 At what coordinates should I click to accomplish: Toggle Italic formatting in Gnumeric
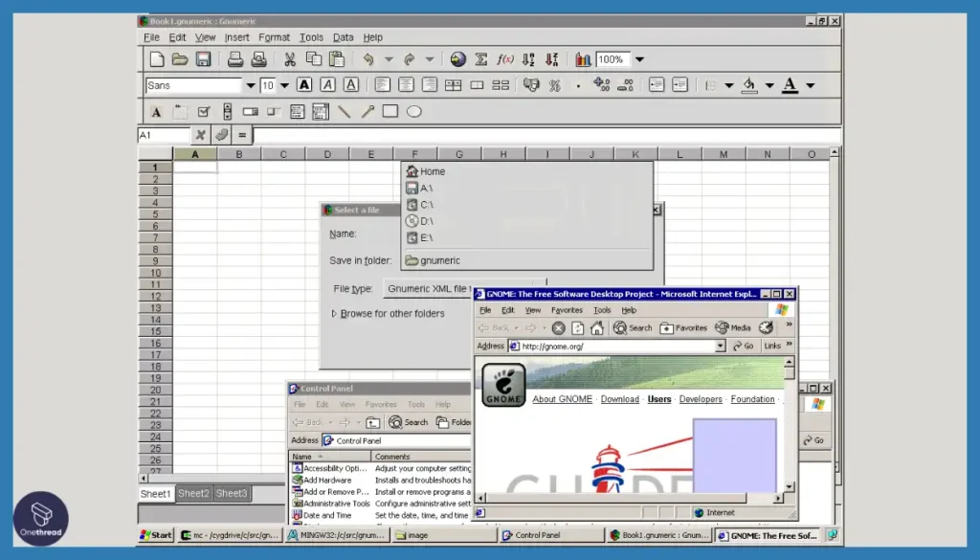pyautogui.click(x=327, y=85)
